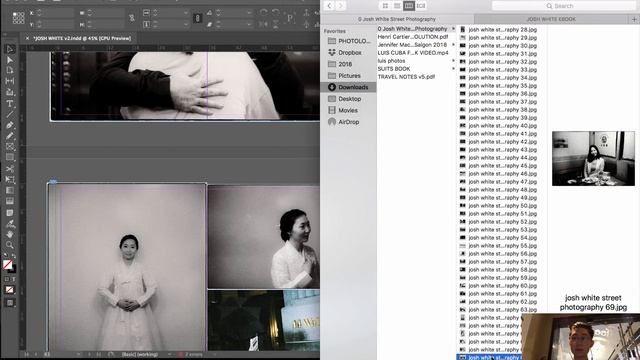Select the Free Transform tool

coord(10,180)
